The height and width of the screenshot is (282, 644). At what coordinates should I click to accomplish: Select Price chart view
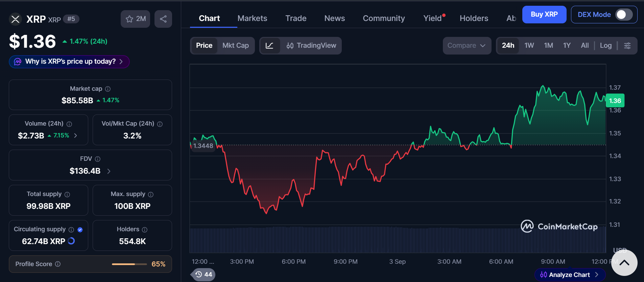pos(204,46)
